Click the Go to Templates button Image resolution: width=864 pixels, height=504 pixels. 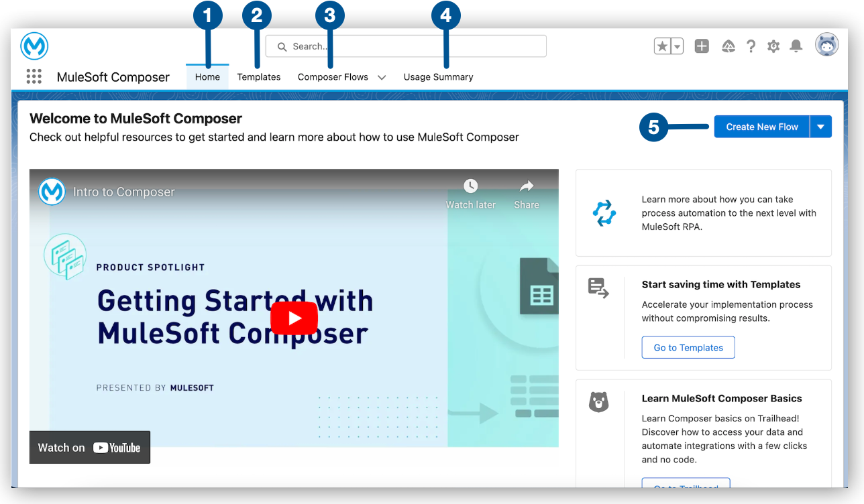click(x=688, y=347)
